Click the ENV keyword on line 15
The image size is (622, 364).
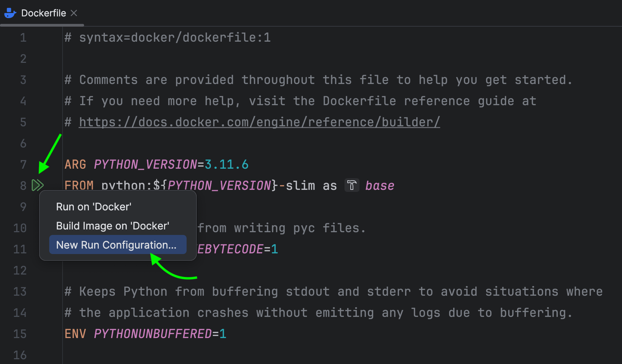click(75, 334)
